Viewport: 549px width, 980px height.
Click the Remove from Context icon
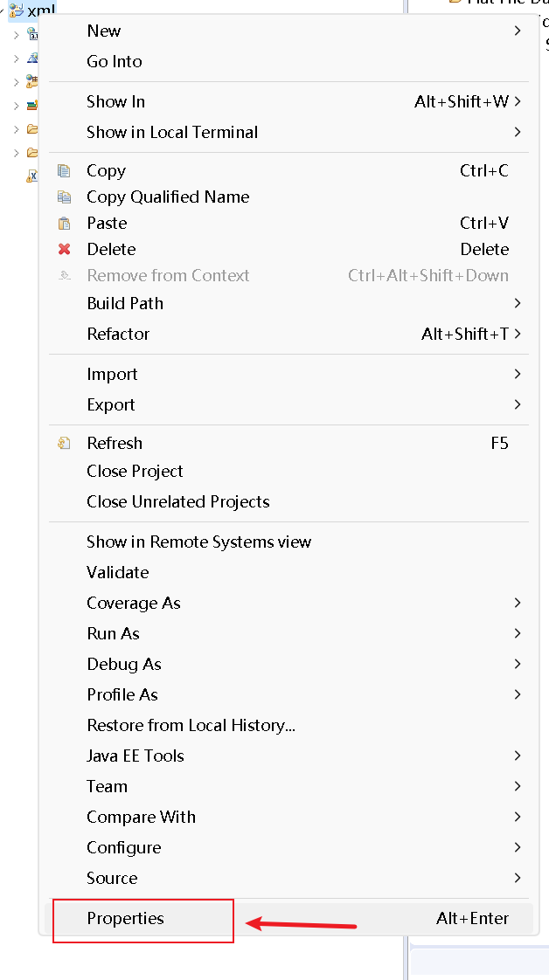click(x=64, y=276)
